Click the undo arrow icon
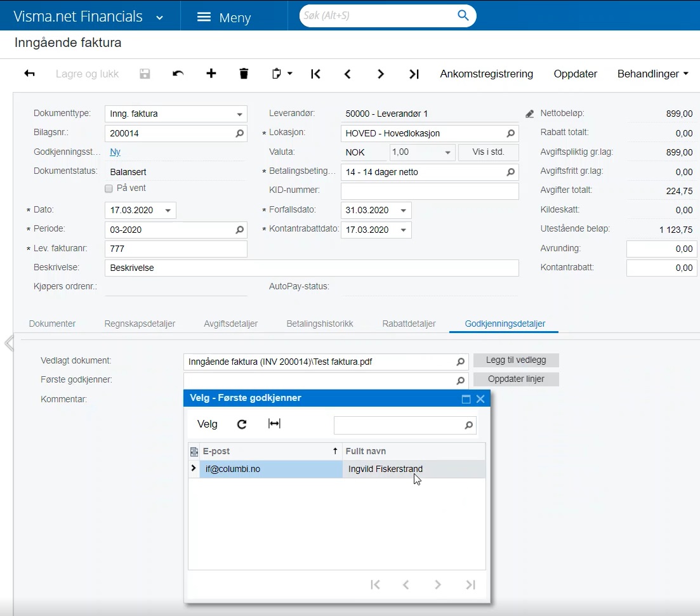 [x=178, y=74]
